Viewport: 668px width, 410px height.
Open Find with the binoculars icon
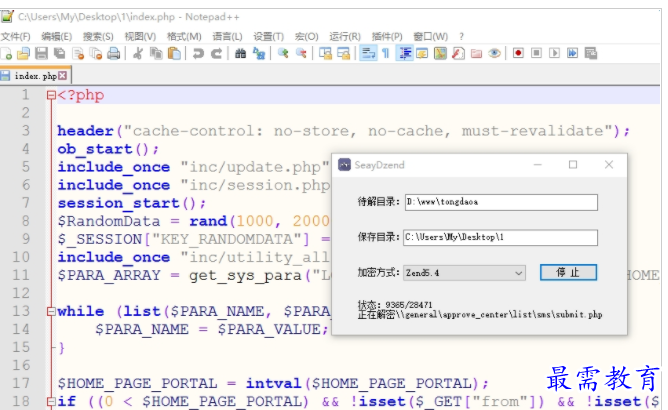[241, 53]
